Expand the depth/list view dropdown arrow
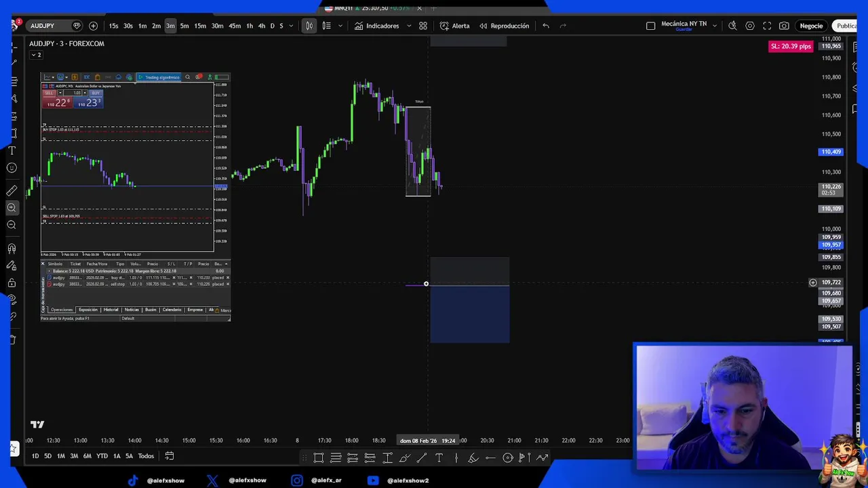 click(x=340, y=26)
